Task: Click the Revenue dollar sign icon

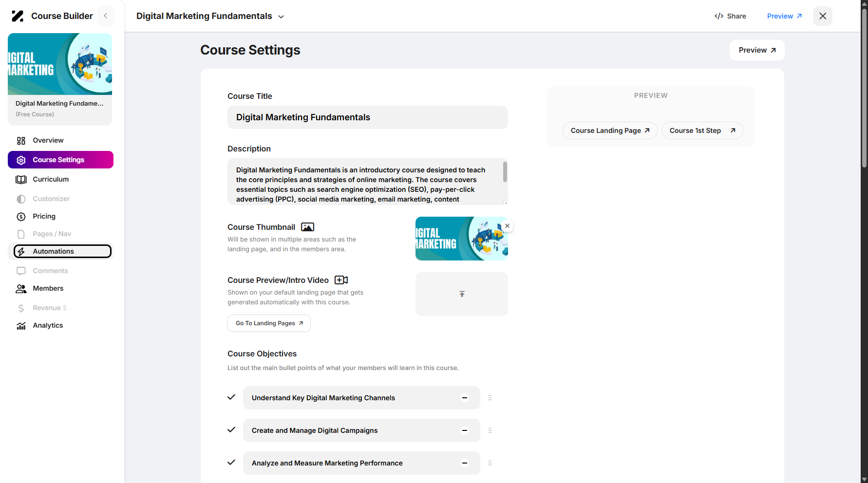Action: pyautogui.click(x=21, y=308)
